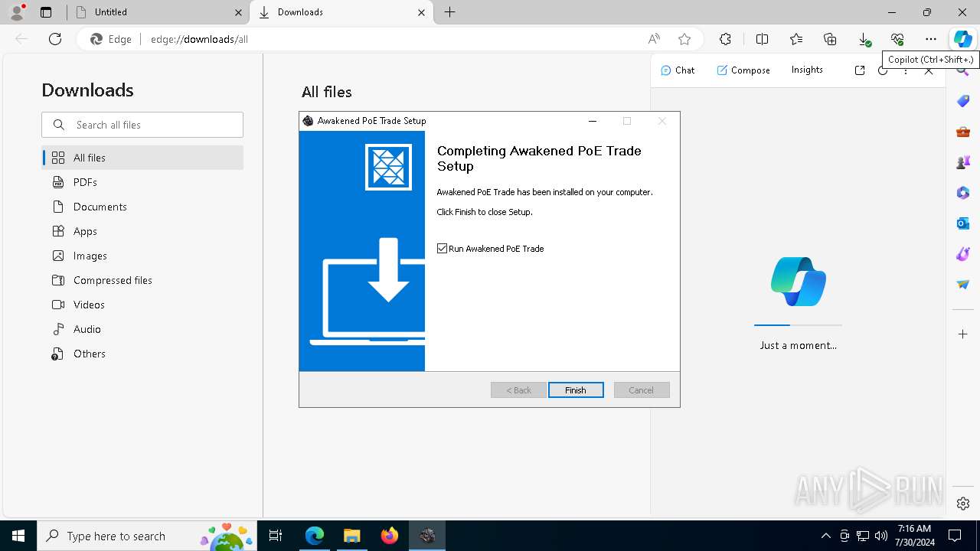Open Copilot in a new tab icon
980x551 pixels.
tap(860, 70)
